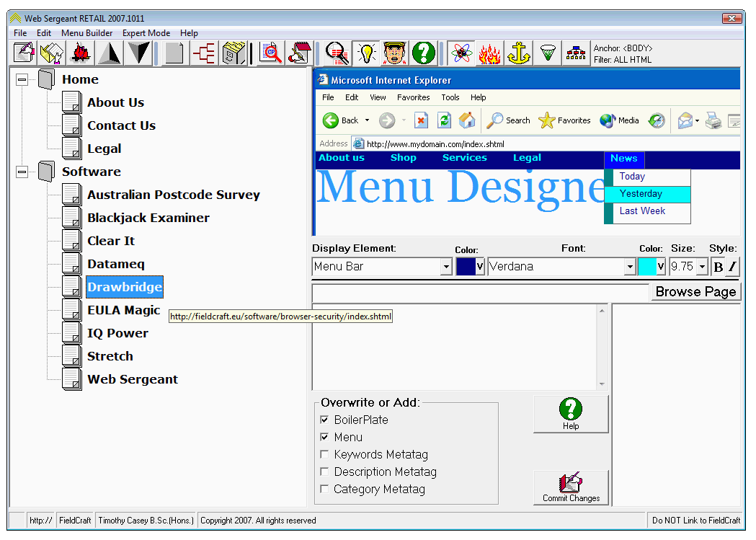Click the filing cabinet toolbar icon

(234, 53)
